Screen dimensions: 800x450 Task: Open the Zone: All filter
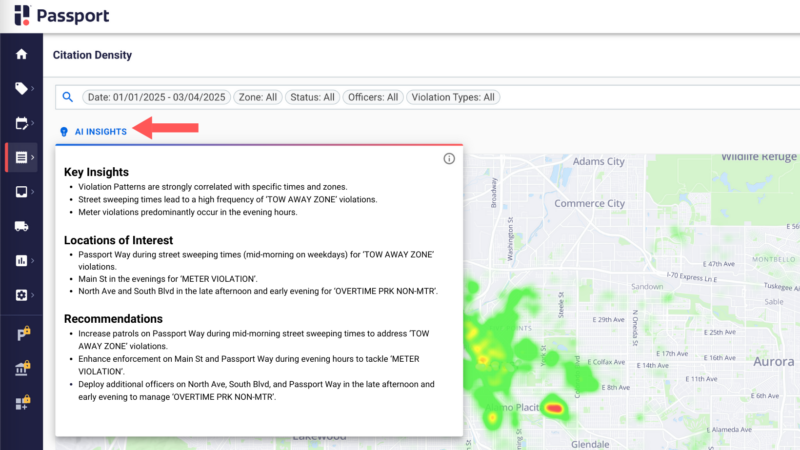pos(257,98)
